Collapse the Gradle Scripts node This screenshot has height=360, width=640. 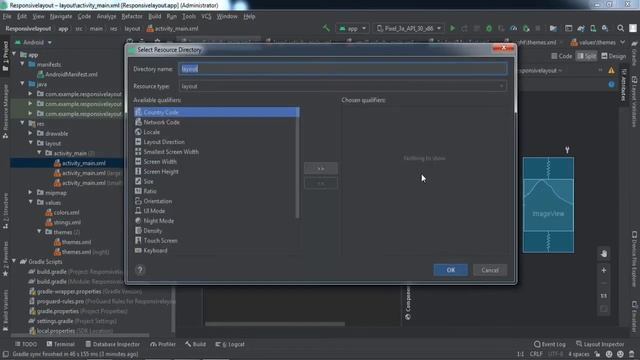pos(14,261)
